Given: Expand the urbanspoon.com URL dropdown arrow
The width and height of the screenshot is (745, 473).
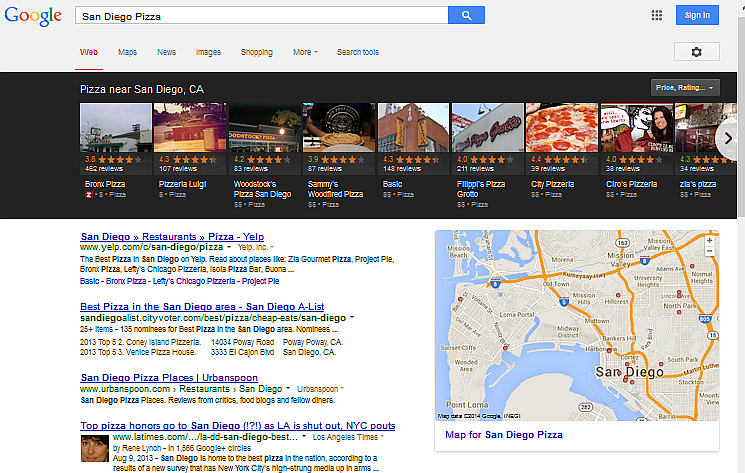Looking at the screenshot, I should [x=288, y=389].
